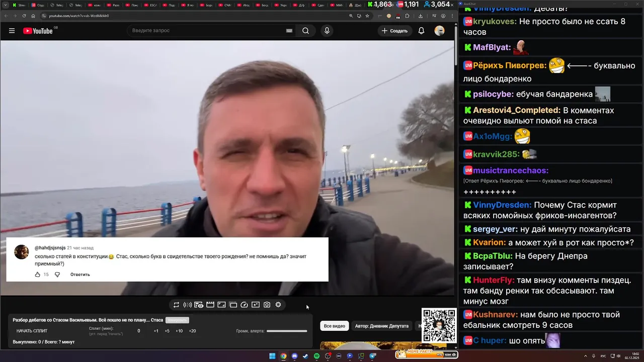Open Discord from the taskbar
Viewport: 644px width, 362px height.
(294, 356)
